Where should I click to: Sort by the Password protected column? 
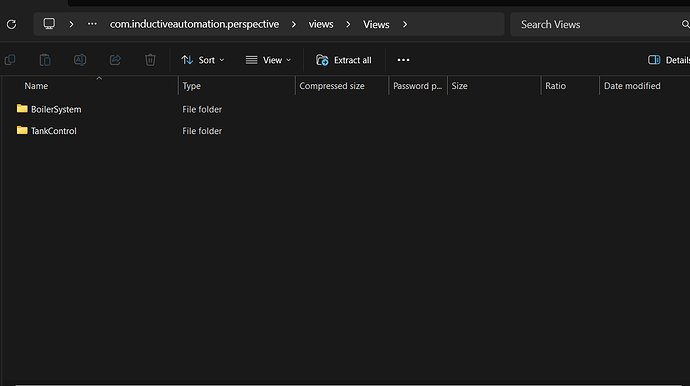pyautogui.click(x=418, y=86)
